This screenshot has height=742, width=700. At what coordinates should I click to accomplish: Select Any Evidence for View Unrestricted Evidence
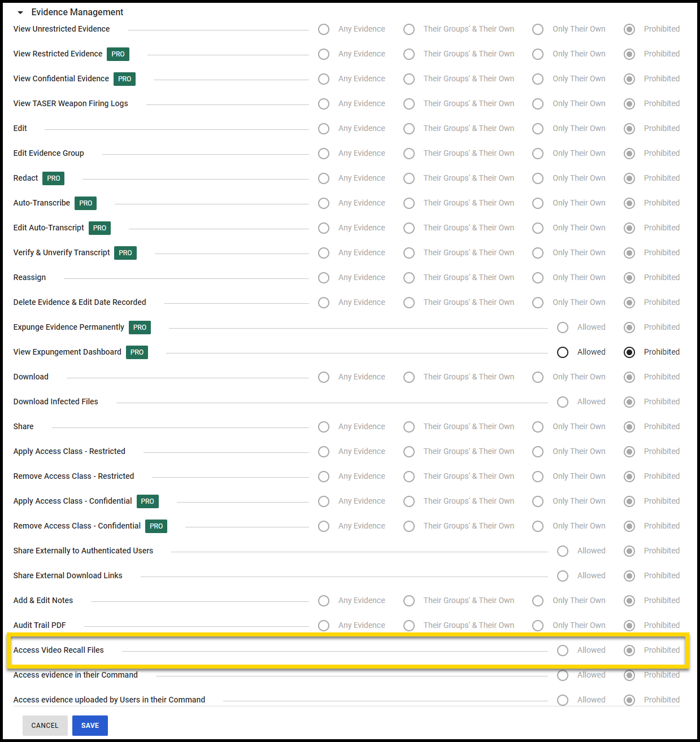(x=324, y=29)
